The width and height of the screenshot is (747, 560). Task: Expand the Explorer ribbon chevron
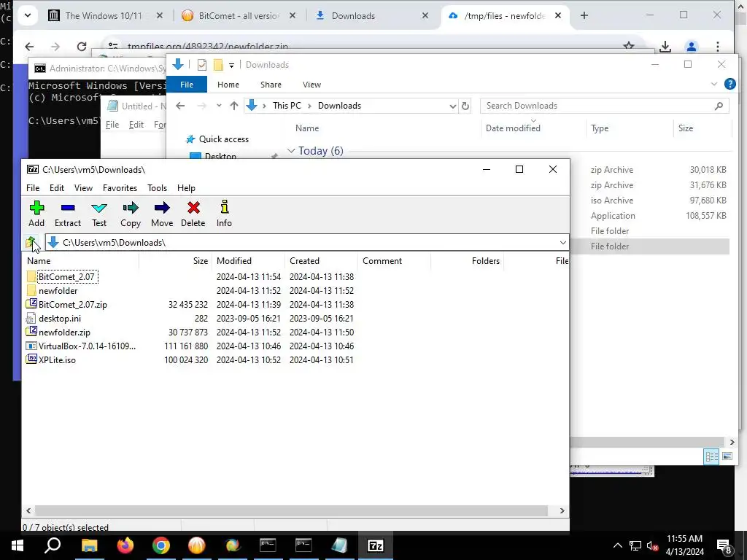(x=713, y=85)
